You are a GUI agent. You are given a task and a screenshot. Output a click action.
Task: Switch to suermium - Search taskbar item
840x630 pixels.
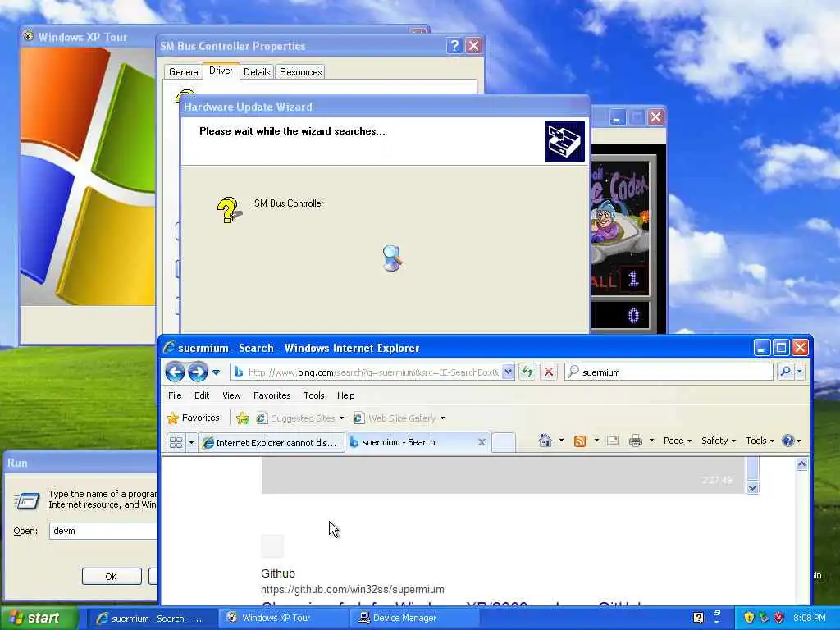151,619
